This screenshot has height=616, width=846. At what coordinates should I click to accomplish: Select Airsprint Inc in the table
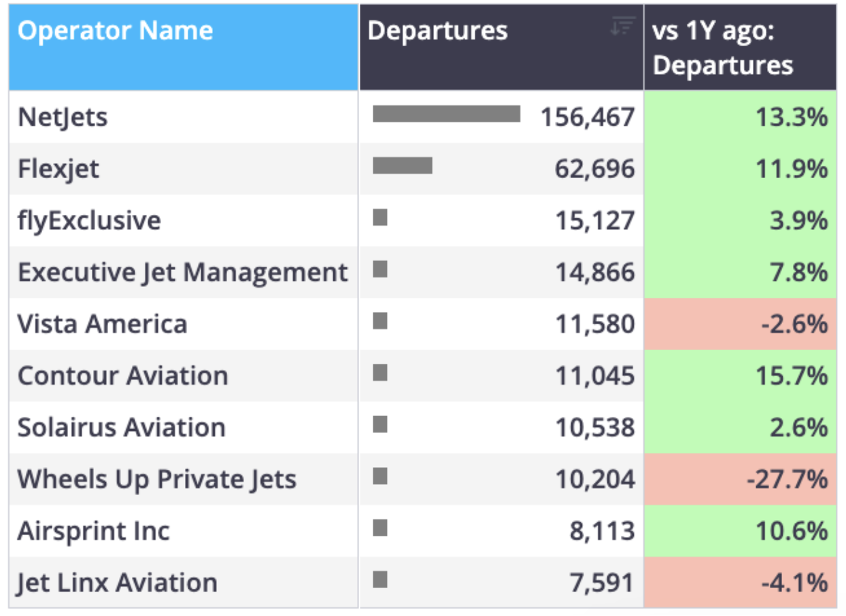point(93,530)
